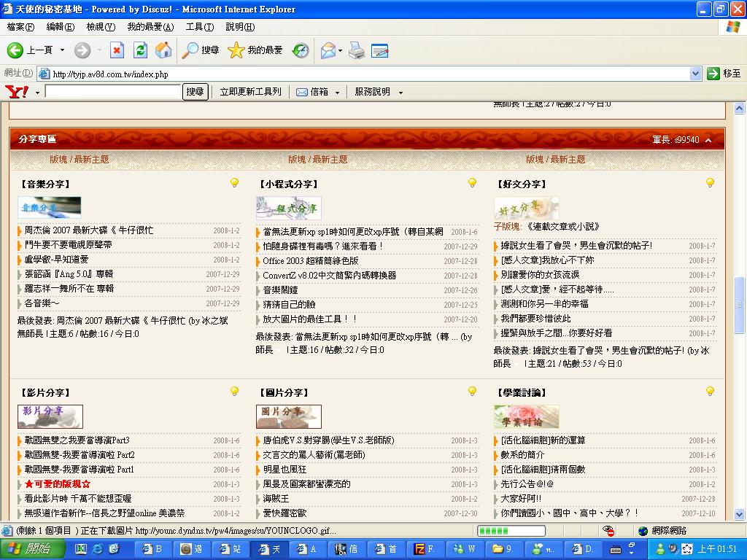Click inside the Yahoo search input field
This screenshot has height=560, width=747.
pos(113,91)
